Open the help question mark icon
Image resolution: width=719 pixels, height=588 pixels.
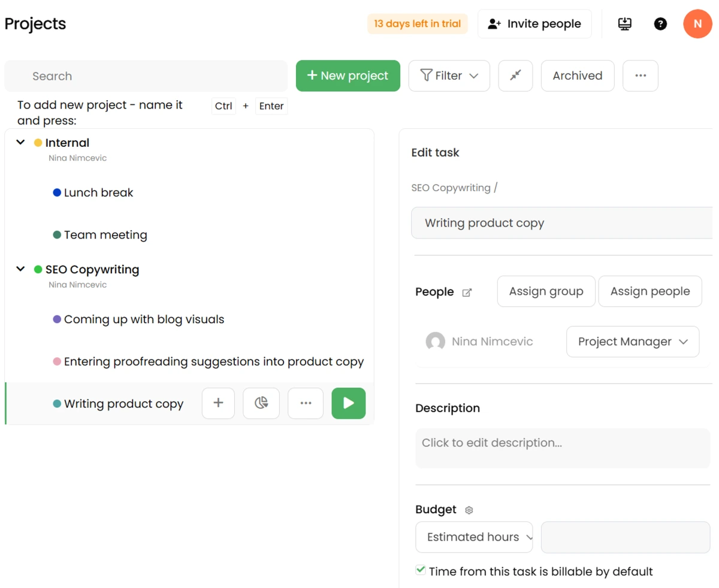click(x=660, y=24)
